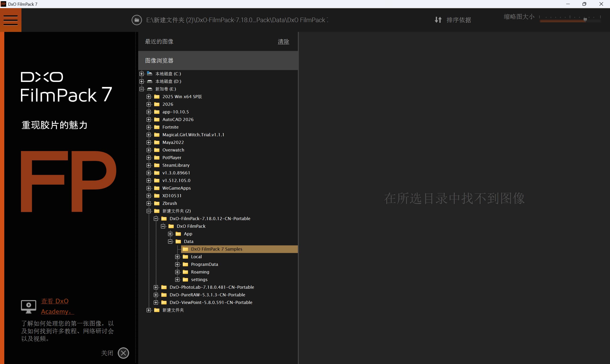Expand DxO-PhotoLab-7.18.0.481-CN-Portable folder
610x364 pixels.
(156, 287)
